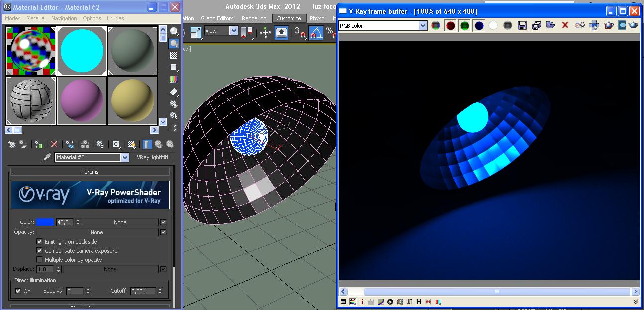This screenshot has width=644, height=310.
Task: Click Get Material icon in Material Editor
Action: point(12,144)
